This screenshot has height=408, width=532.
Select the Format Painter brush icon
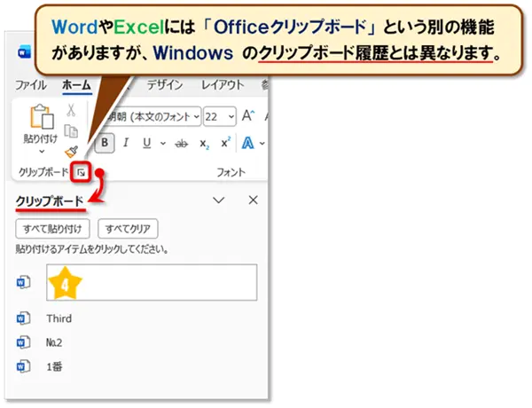72,152
